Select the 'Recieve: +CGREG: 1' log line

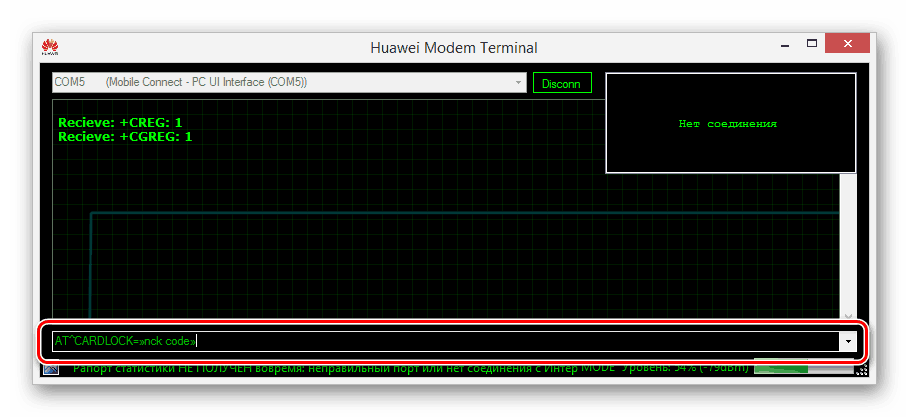[125, 137]
